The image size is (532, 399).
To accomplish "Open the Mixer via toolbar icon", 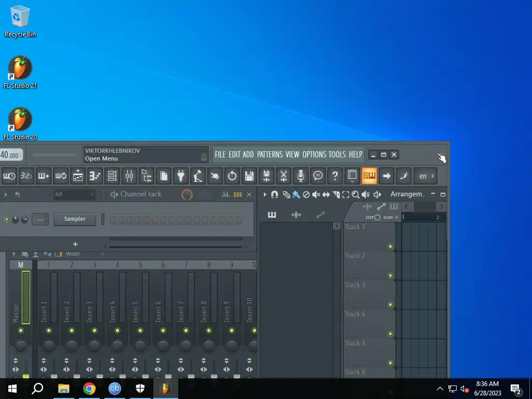I will pyautogui.click(x=129, y=176).
